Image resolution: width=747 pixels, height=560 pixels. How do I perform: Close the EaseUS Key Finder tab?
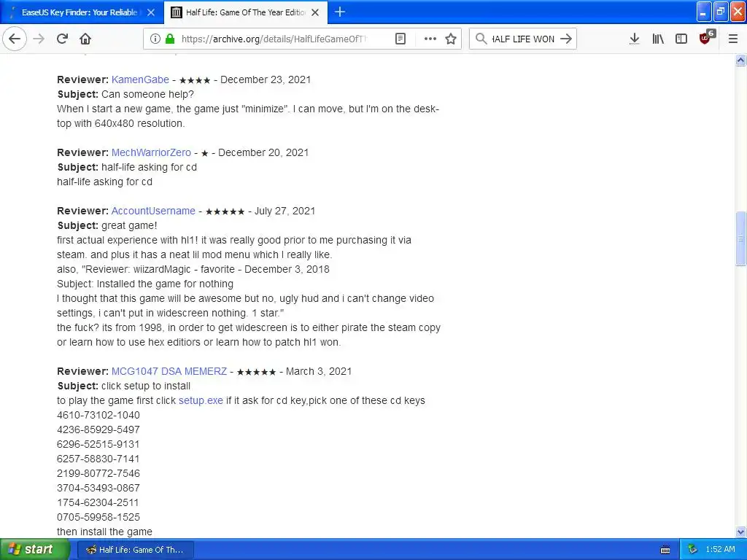point(151,12)
